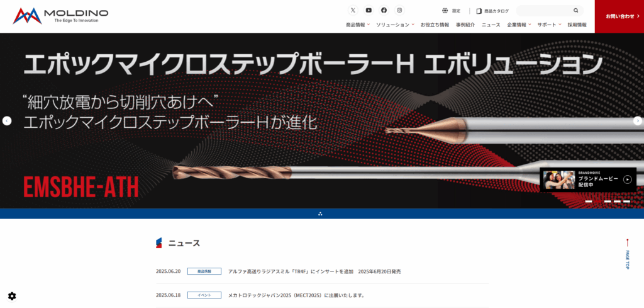
Task: Open the MECT2025 exhibition news article
Action: pyautogui.click(x=297, y=295)
